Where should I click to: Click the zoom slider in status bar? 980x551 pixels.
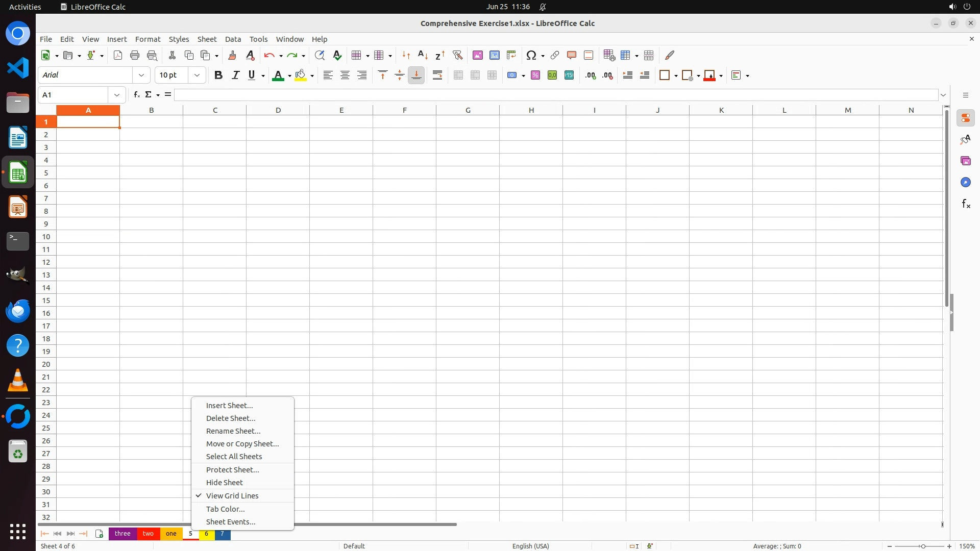(922, 546)
